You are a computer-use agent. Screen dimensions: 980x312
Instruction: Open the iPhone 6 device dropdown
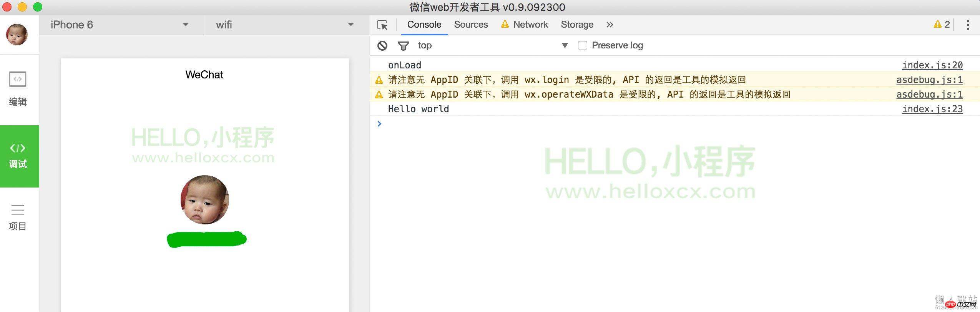click(121, 25)
